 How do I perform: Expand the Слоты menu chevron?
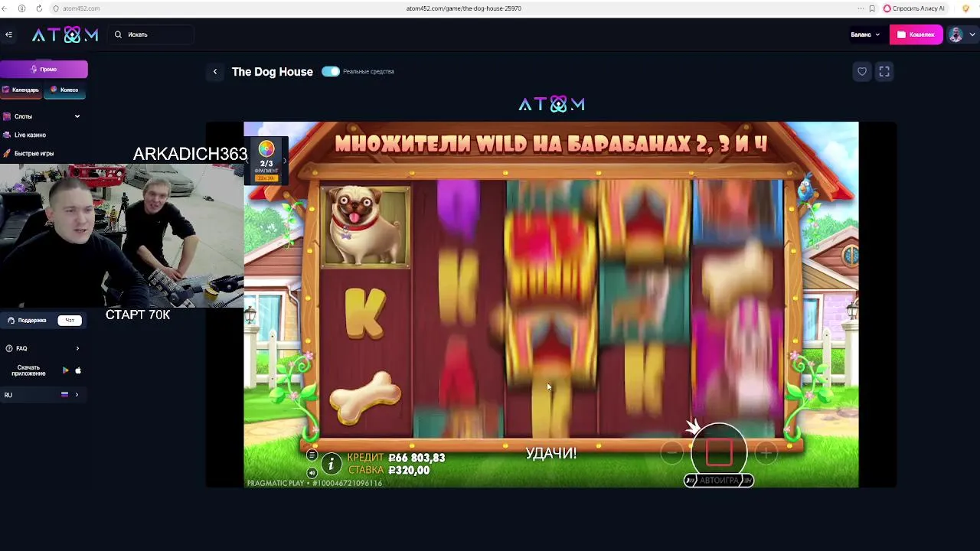tap(77, 116)
